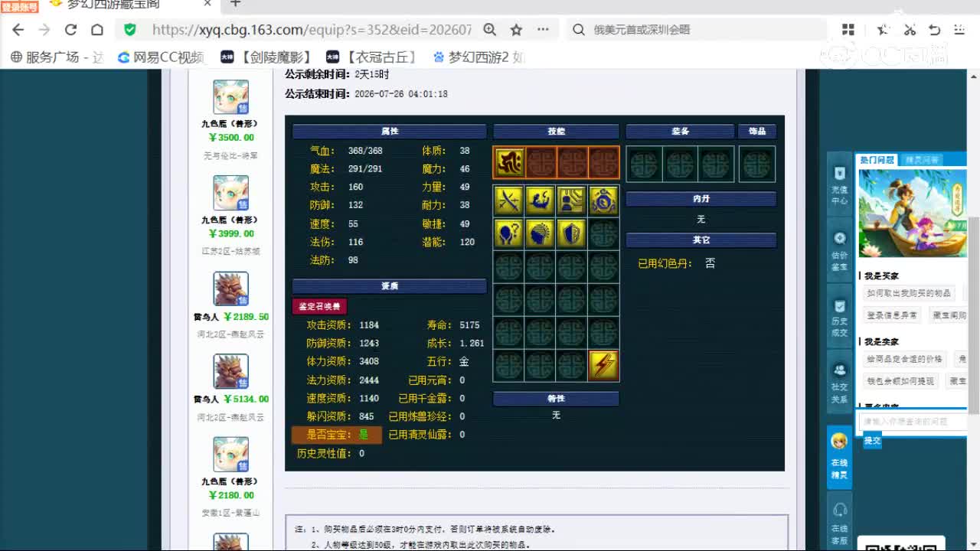Click the 钱包余额如何提现 question
The height and width of the screenshot is (551, 980).
900,380
